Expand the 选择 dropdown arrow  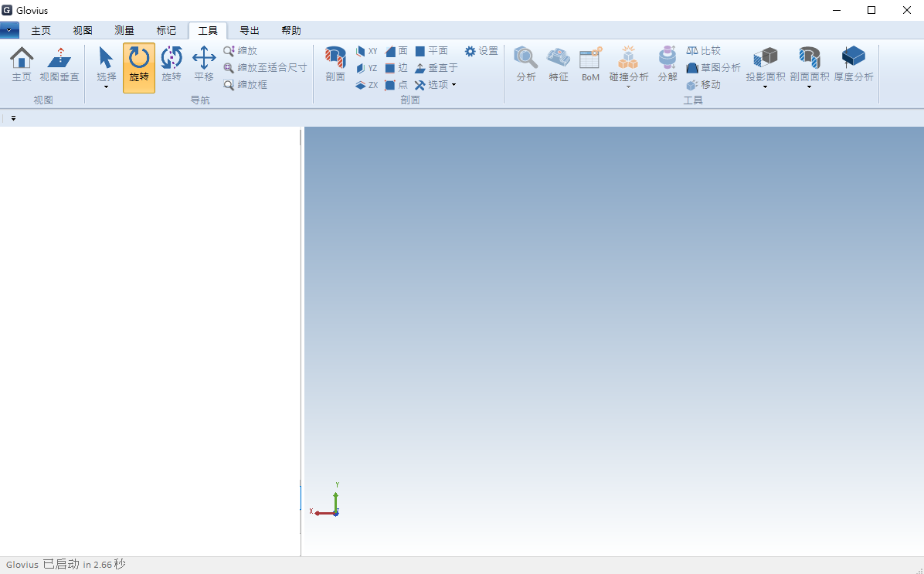[107, 87]
